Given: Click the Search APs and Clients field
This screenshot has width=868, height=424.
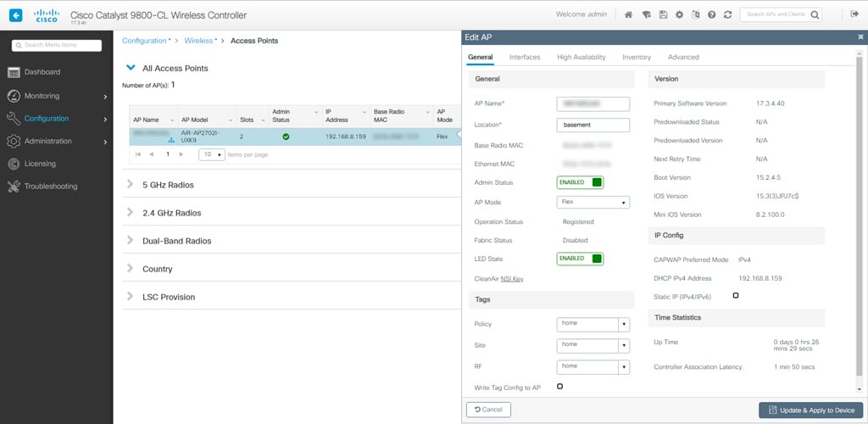Looking at the screenshot, I should pyautogui.click(x=776, y=15).
